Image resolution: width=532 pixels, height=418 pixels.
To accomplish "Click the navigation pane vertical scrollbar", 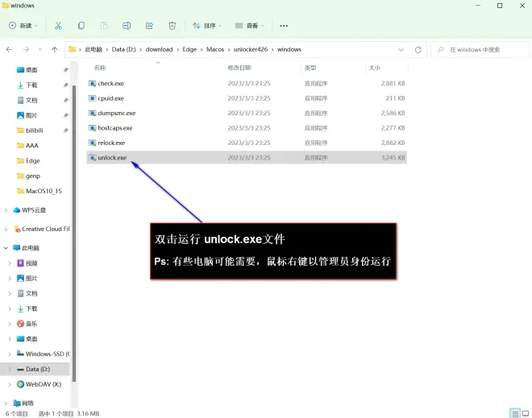I will 73,234.
